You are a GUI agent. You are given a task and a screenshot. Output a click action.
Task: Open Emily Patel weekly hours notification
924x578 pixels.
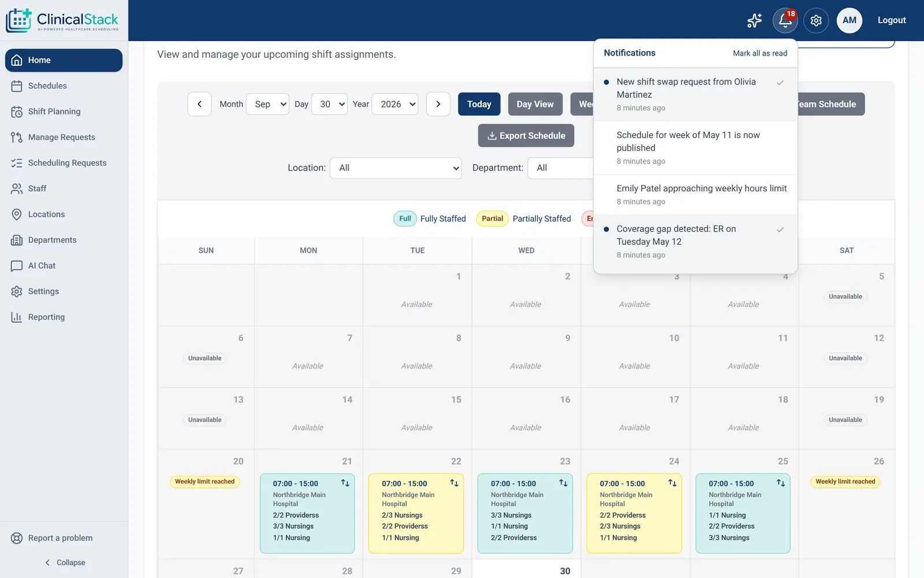695,195
